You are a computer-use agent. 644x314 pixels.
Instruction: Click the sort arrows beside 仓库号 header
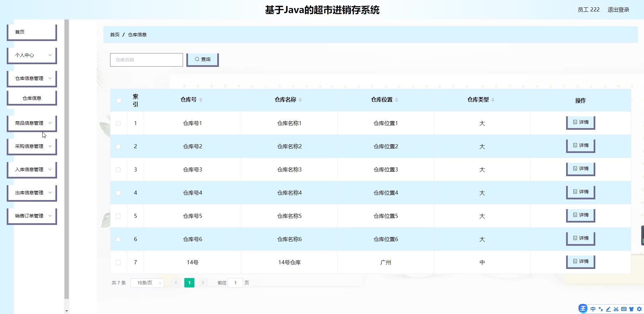(x=200, y=100)
